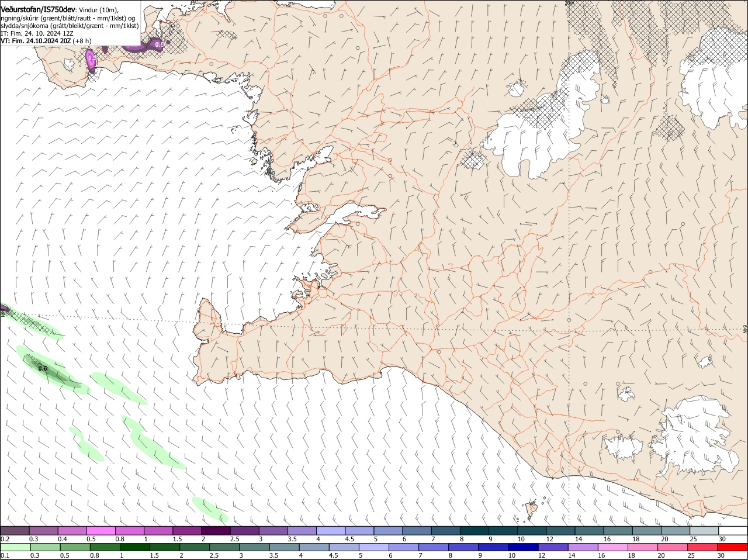This screenshot has width=748, height=560.
Task: Pick the purple-scale swatch starting at 0.4
Action: (72, 530)
